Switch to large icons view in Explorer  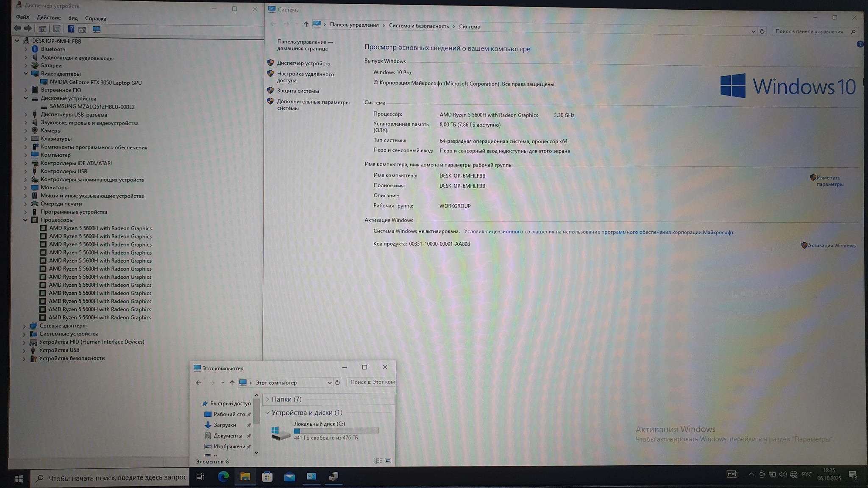(388, 461)
